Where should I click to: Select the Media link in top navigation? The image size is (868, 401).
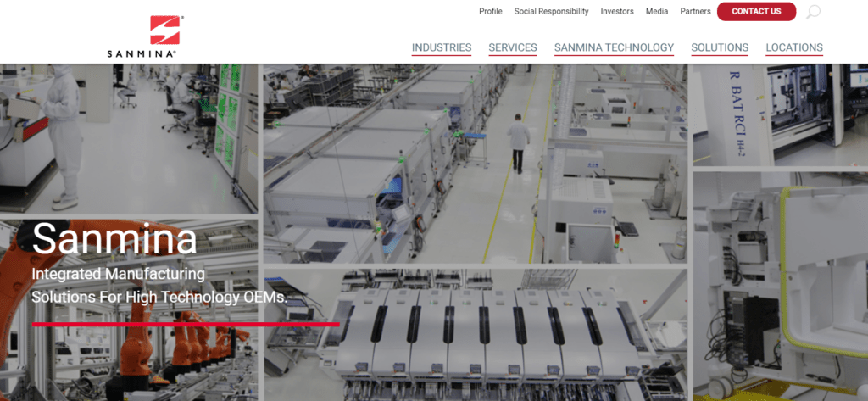(x=657, y=12)
